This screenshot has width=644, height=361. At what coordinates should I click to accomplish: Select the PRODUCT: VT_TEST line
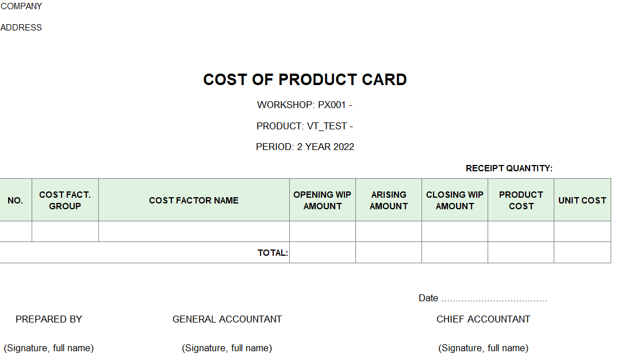[305, 126]
